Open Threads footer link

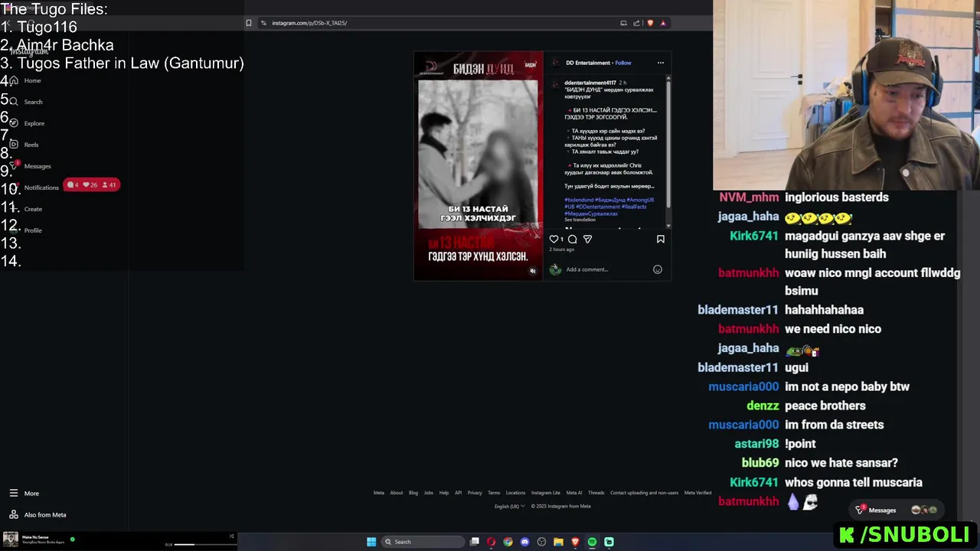[596, 493]
